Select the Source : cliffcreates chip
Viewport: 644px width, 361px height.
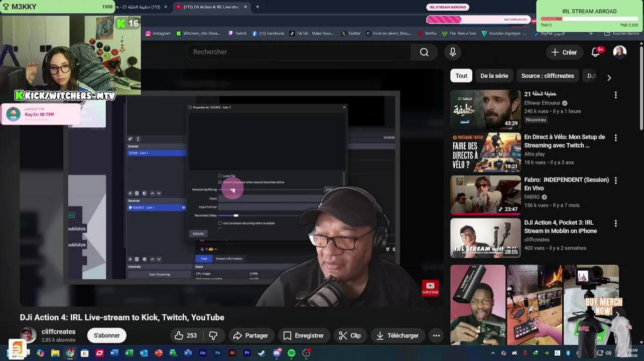(x=548, y=76)
